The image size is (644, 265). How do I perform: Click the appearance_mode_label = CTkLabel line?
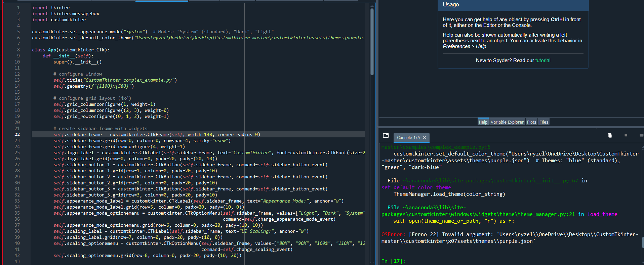tap(199, 201)
